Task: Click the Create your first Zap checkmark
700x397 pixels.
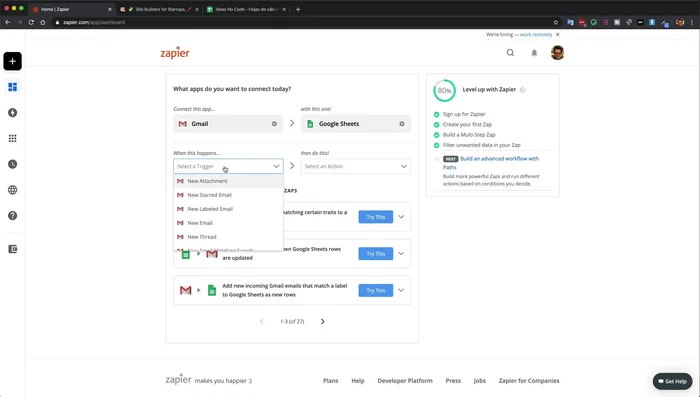Action: (437, 125)
